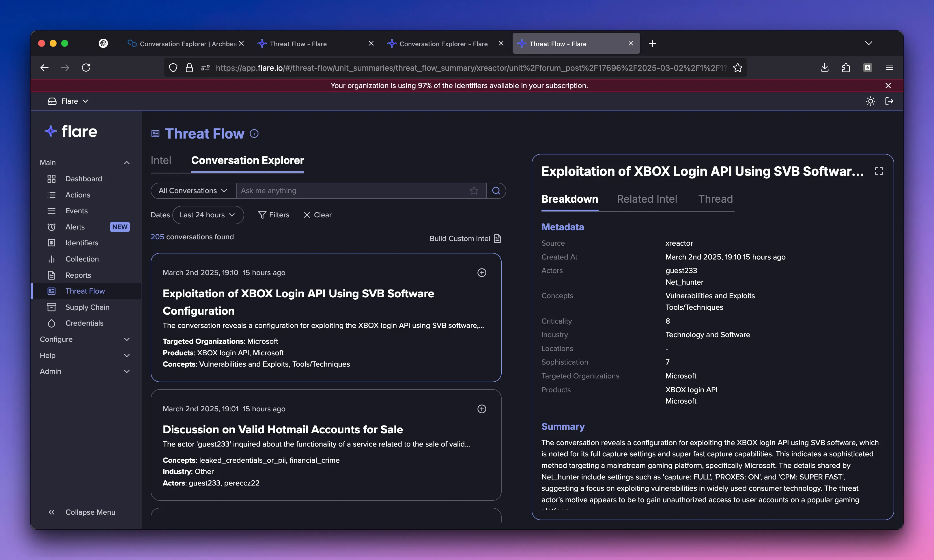
Task: Open the Valid Hotmail Accounts discussion
Action: (x=283, y=430)
